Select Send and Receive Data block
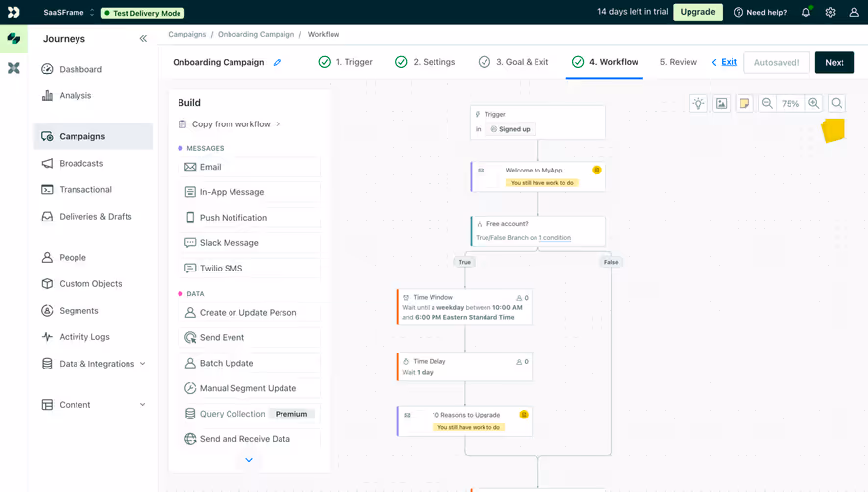This screenshot has height=492, width=868. pos(250,439)
